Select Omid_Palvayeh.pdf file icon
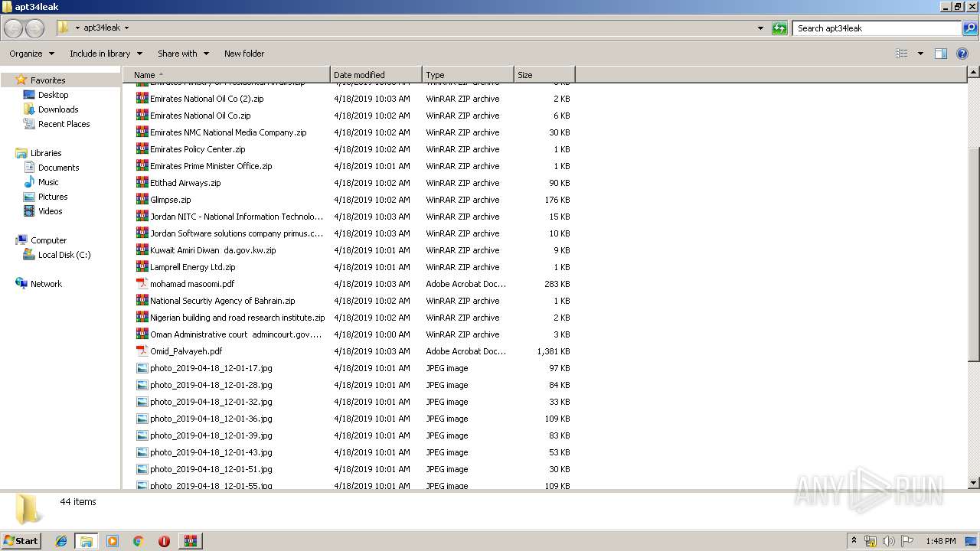The image size is (980, 551). [142, 351]
